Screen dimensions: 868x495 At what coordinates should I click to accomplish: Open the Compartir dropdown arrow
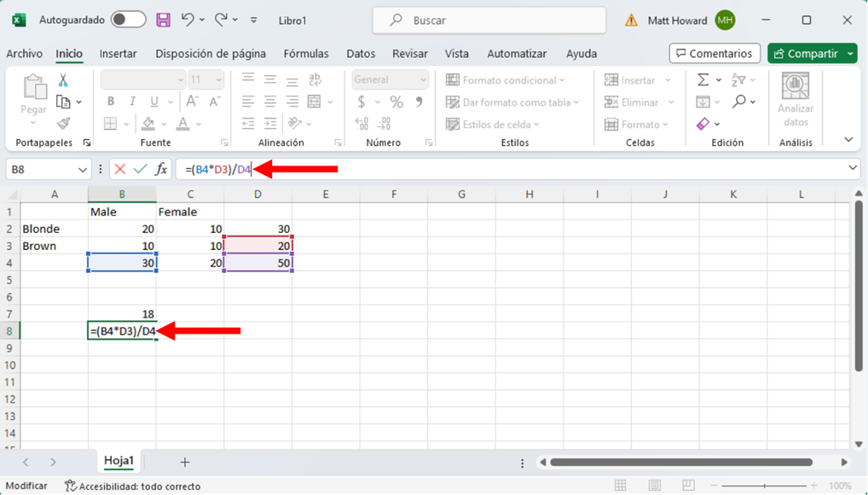tap(850, 54)
